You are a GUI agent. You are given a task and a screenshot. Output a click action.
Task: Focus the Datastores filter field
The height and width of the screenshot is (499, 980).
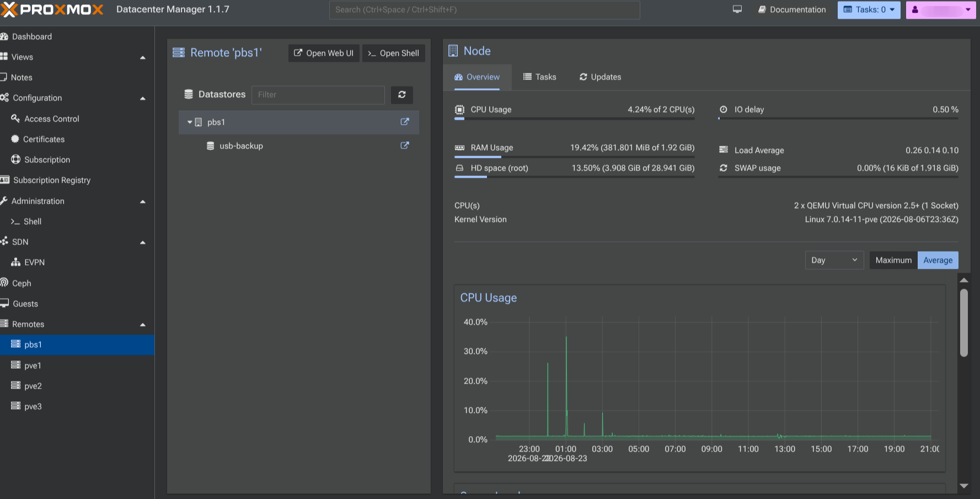(318, 94)
